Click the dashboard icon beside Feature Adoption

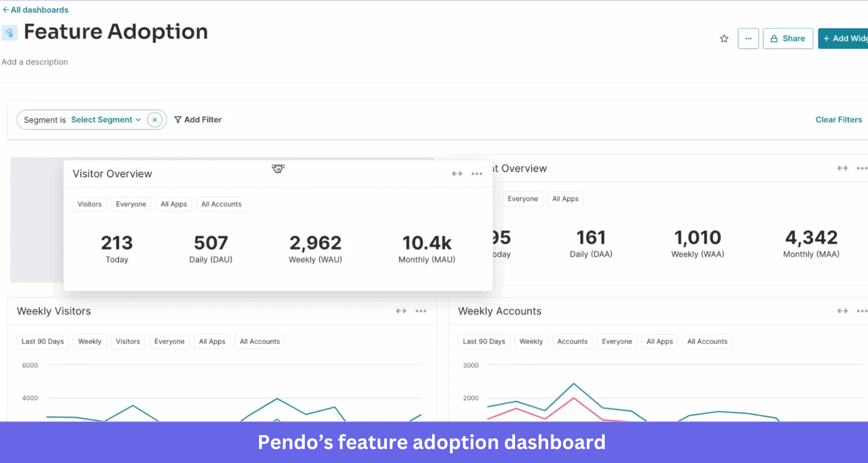tap(10, 33)
